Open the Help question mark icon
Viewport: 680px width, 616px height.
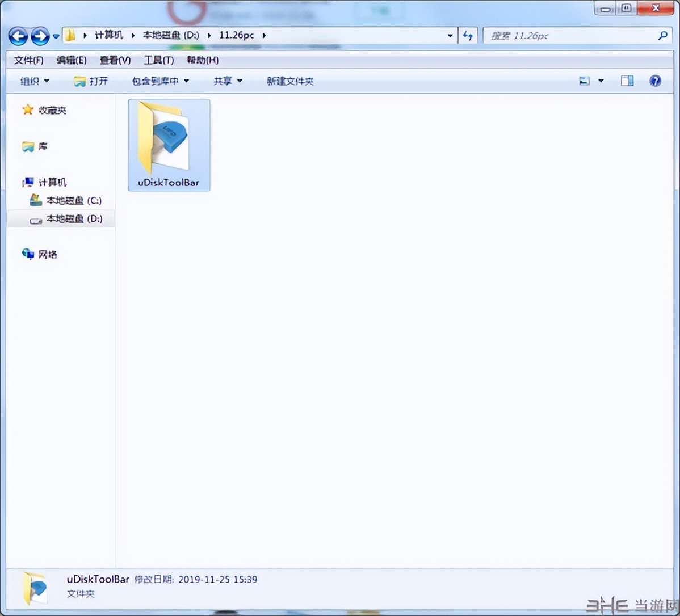point(655,81)
